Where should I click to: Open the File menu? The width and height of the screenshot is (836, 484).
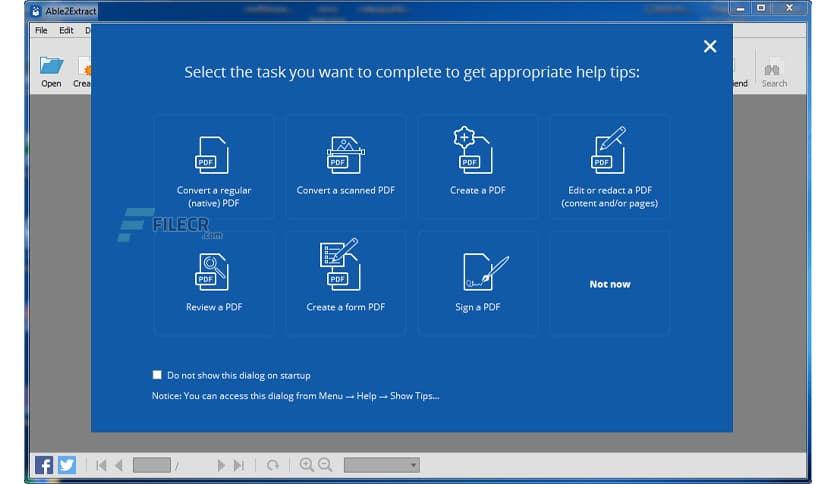(x=41, y=30)
